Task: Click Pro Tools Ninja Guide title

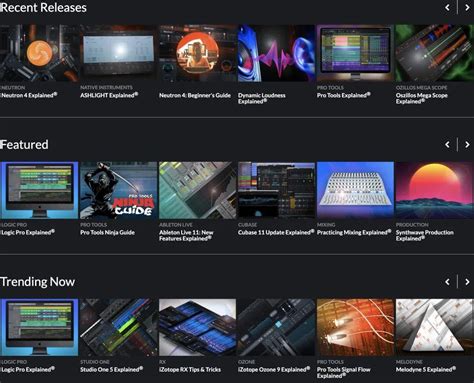Action: (x=107, y=233)
